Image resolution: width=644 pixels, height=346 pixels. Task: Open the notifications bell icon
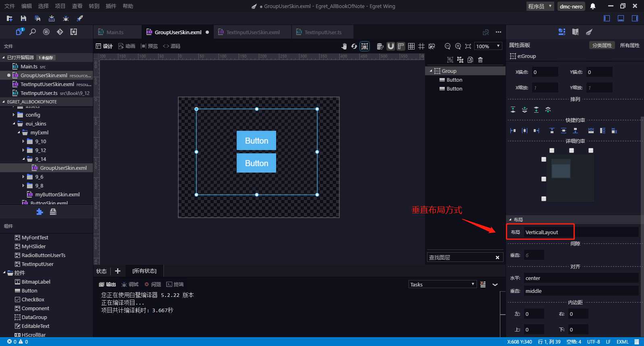pos(593,6)
